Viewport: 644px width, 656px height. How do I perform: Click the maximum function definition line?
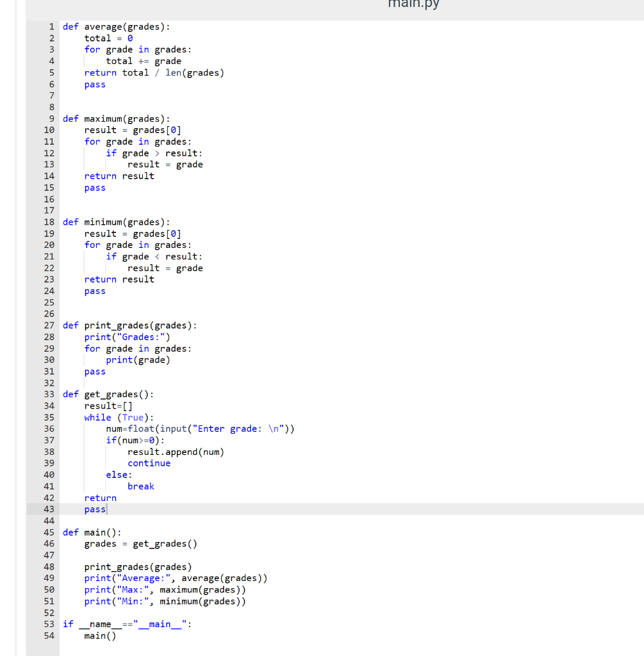coord(119,118)
